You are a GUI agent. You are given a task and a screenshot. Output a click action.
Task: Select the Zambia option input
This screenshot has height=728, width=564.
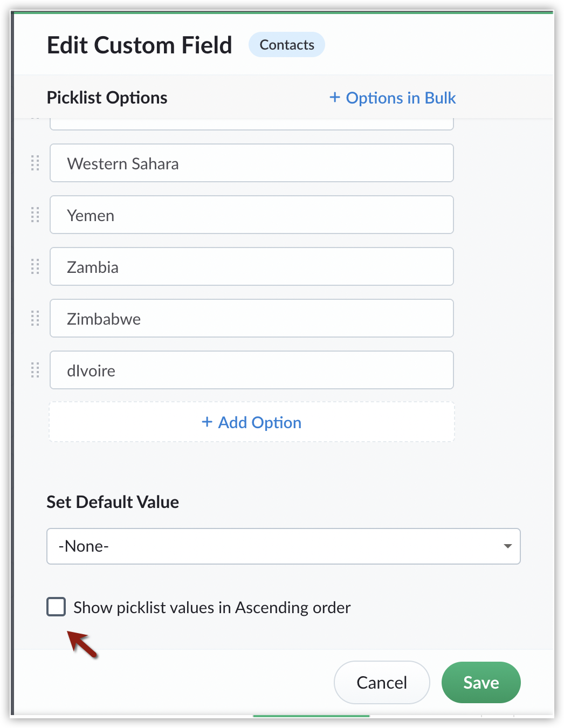[251, 266]
